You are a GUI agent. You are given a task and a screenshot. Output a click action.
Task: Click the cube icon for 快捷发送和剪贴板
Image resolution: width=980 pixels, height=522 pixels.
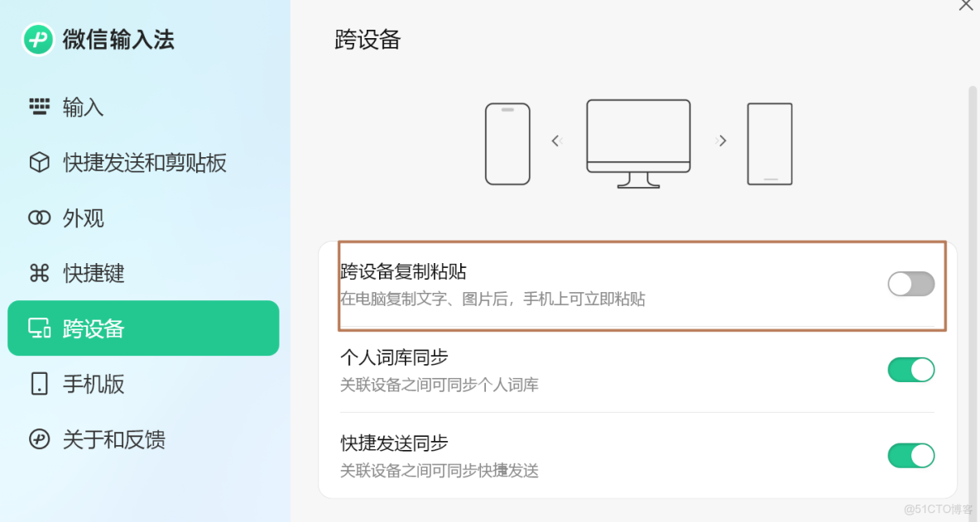[x=39, y=162]
